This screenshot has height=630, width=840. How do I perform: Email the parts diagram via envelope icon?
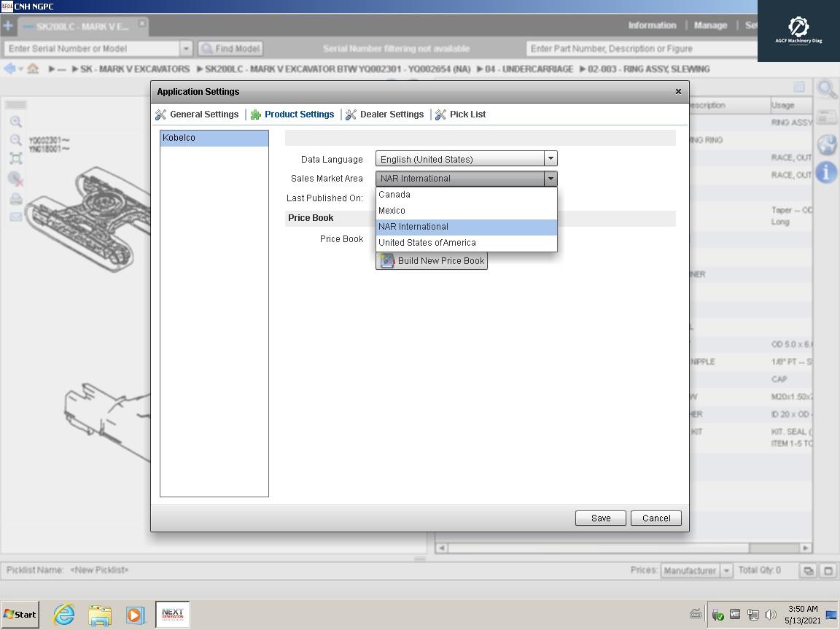pos(16,216)
